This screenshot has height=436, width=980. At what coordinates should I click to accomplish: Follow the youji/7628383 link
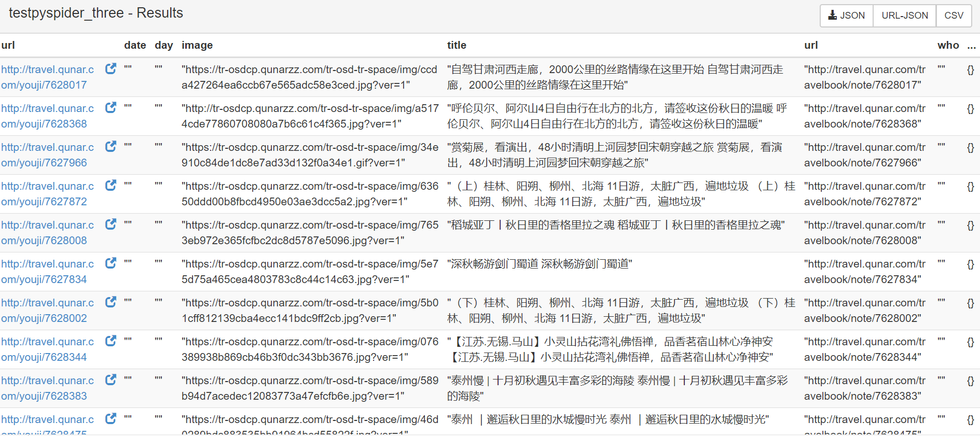tap(48, 388)
